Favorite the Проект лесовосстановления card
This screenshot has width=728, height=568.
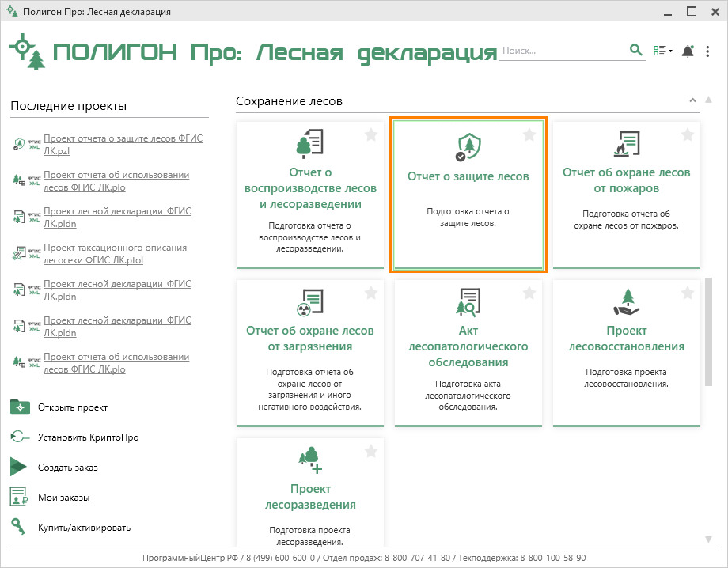(687, 293)
